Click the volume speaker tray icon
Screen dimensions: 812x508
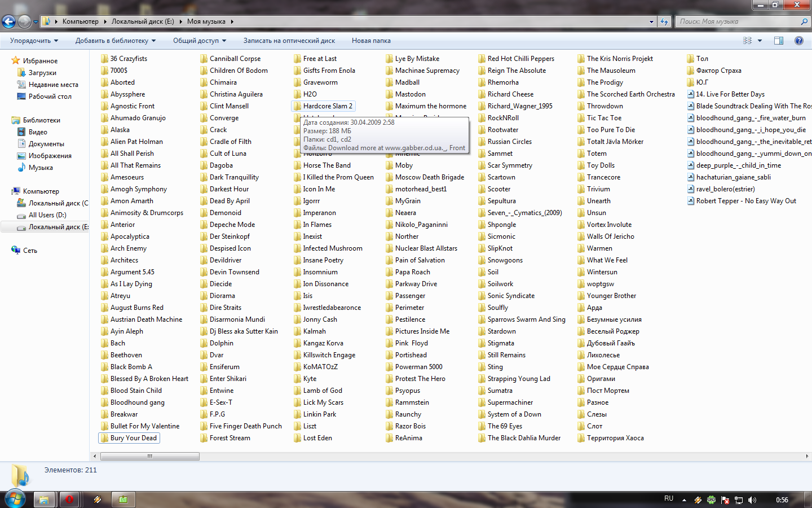[x=752, y=500]
